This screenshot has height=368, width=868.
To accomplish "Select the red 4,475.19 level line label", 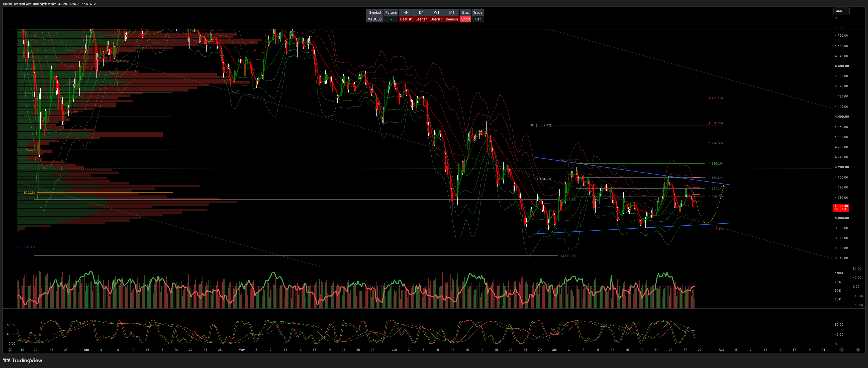I will [715, 98].
